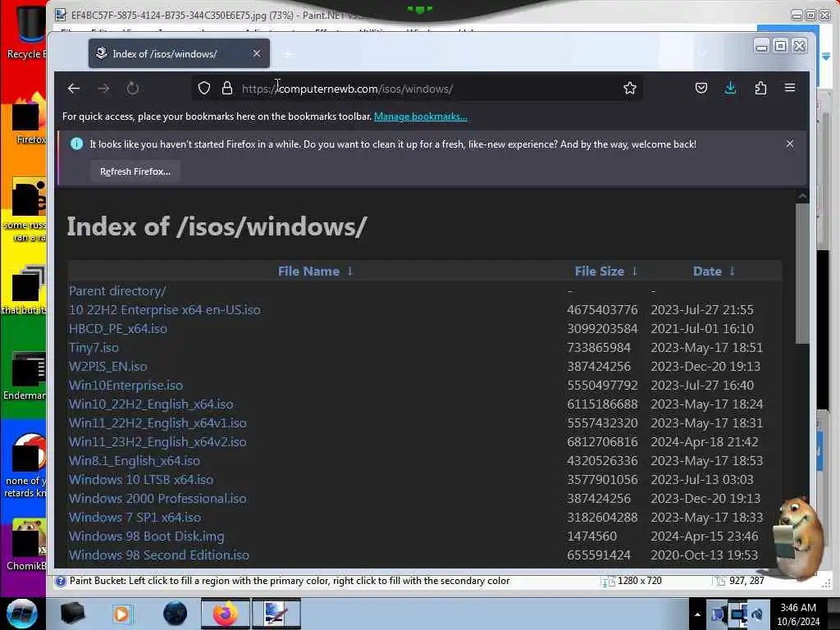Show hidden system tray icons
The width and height of the screenshot is (840, 630).
(697, 614)
